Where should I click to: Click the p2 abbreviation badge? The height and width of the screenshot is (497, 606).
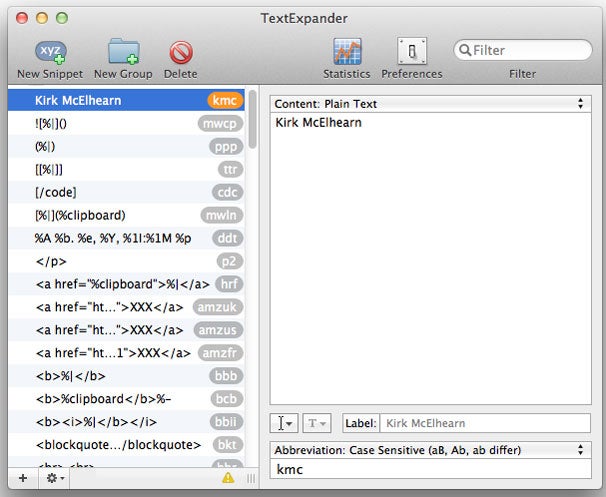[230, 261]
